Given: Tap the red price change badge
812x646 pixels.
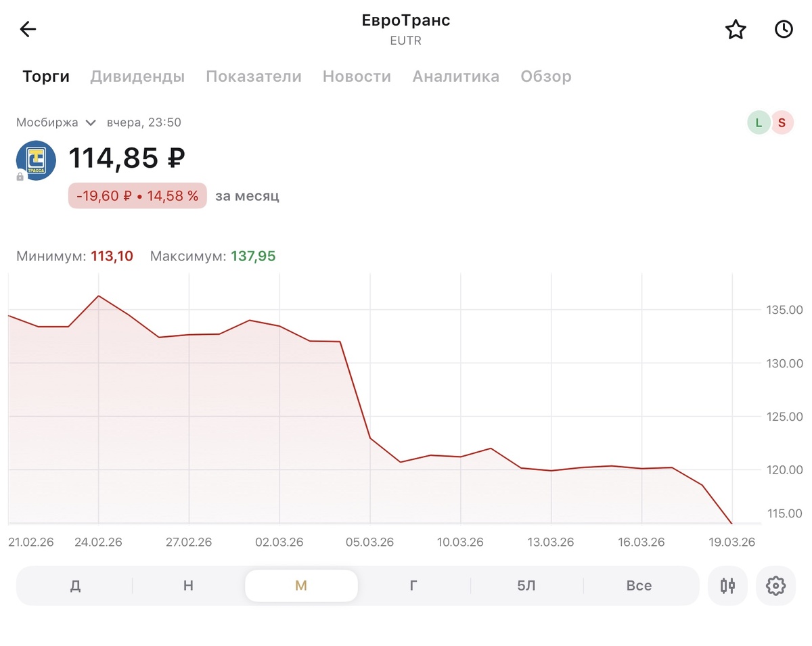Looking at the screenshot, I should pyautogui.click(x=137, y=196).
